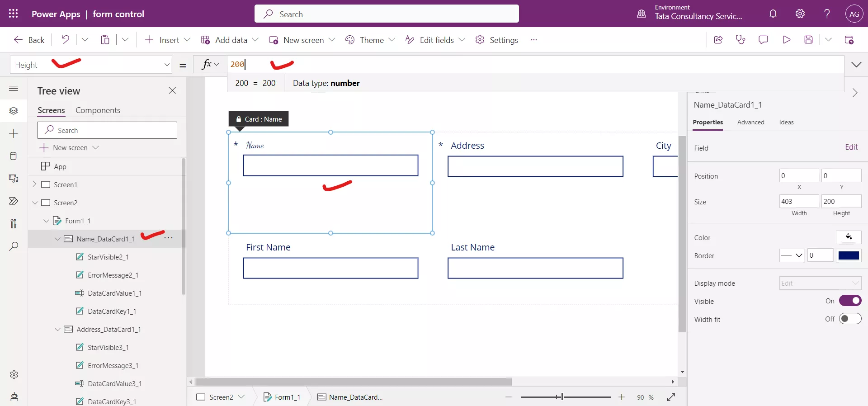This screenshot has width=868, height=406.
Task: Adjust the zoom slider handle
Action: point(562,397)
